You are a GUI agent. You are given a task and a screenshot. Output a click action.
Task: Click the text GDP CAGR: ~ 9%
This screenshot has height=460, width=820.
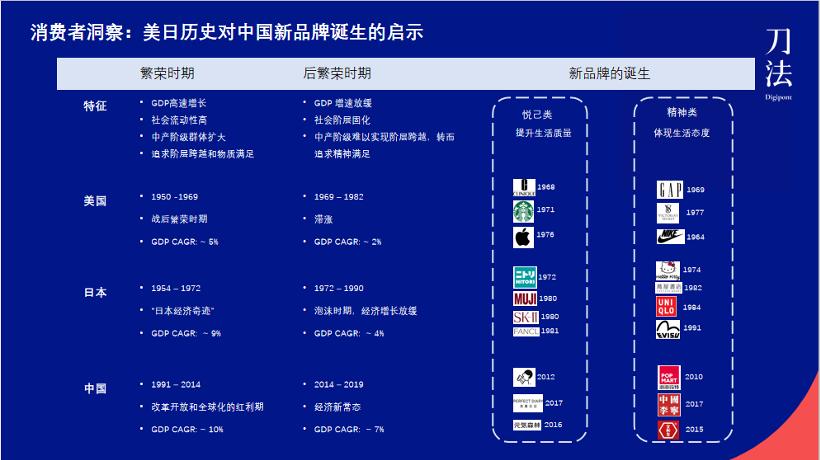pos(186,334)
